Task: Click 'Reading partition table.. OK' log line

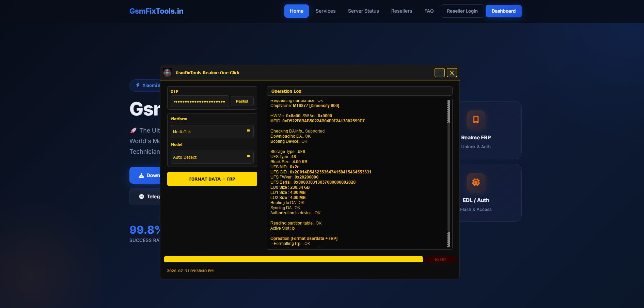Action: click(x=296, y=223)
